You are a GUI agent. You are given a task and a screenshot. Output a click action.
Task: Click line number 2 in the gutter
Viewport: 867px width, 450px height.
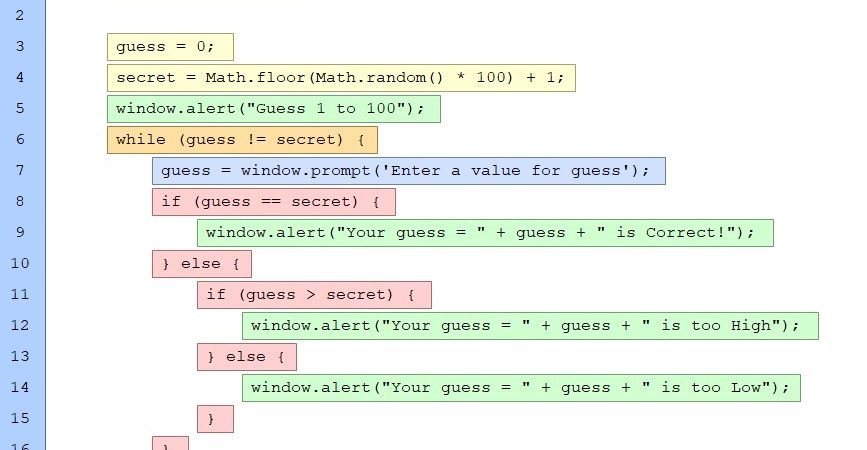pos(20,16)
